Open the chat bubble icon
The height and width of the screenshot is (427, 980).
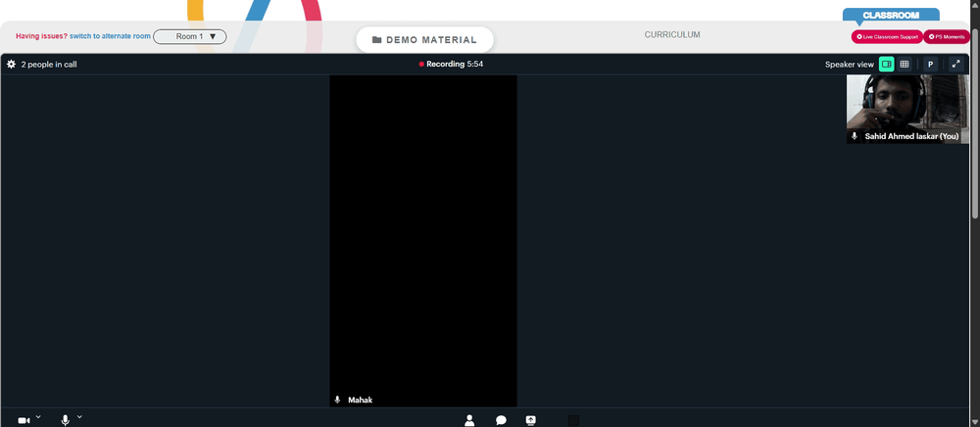point(501,420)
